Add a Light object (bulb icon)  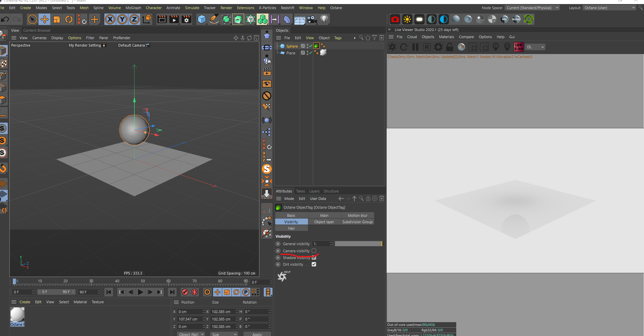point(324,19)
